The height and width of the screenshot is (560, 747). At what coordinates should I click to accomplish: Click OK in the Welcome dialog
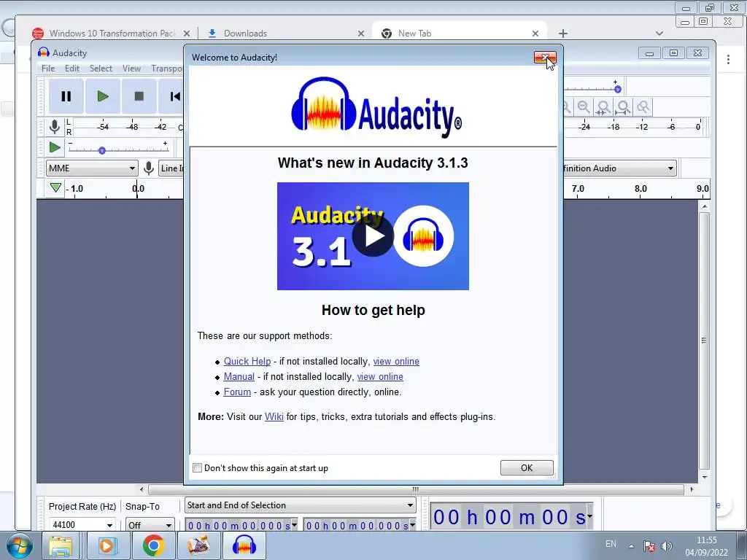coord(527,467)
